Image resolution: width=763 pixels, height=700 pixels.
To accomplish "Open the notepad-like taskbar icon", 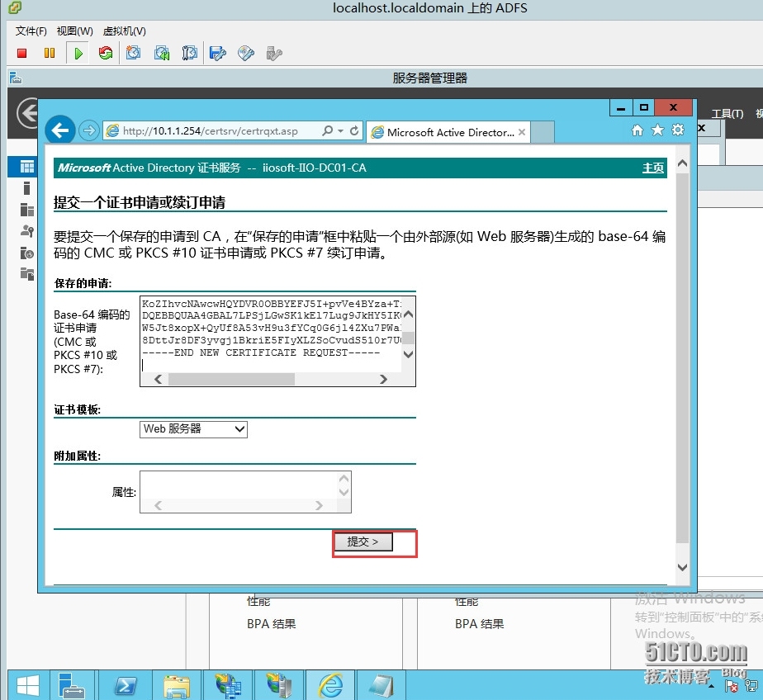I will 381,685.
